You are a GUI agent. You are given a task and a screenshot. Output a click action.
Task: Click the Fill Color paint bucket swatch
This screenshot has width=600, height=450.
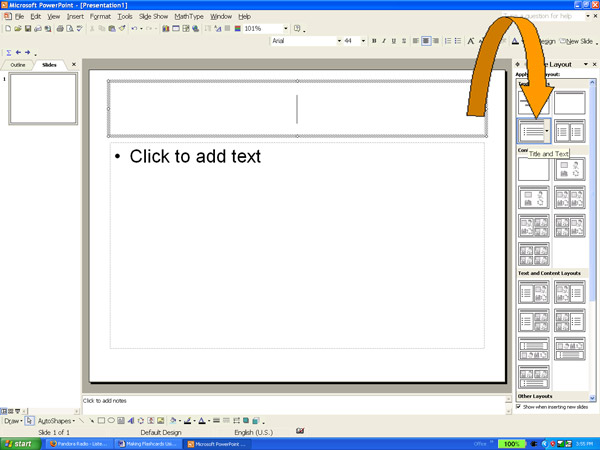(x=173, y=421)
